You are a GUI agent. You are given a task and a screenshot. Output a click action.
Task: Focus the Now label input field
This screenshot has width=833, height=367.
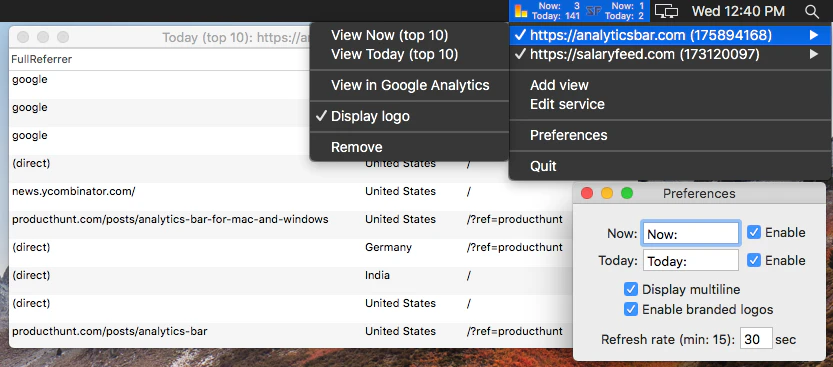(691, 233)
